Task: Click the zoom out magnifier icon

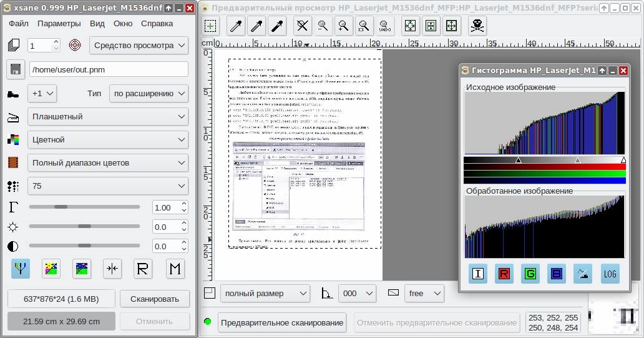Action: coord(323,26)
